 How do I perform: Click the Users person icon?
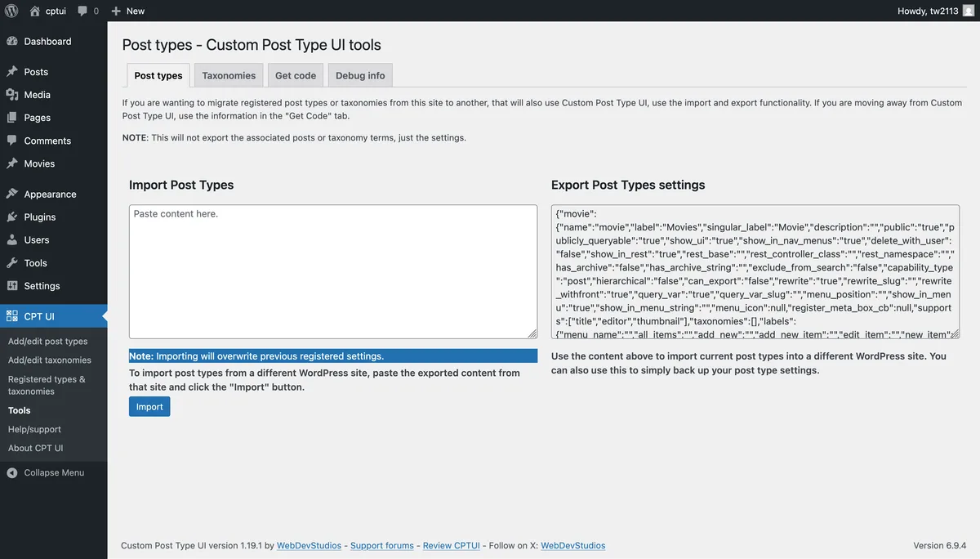pos(12,240)
